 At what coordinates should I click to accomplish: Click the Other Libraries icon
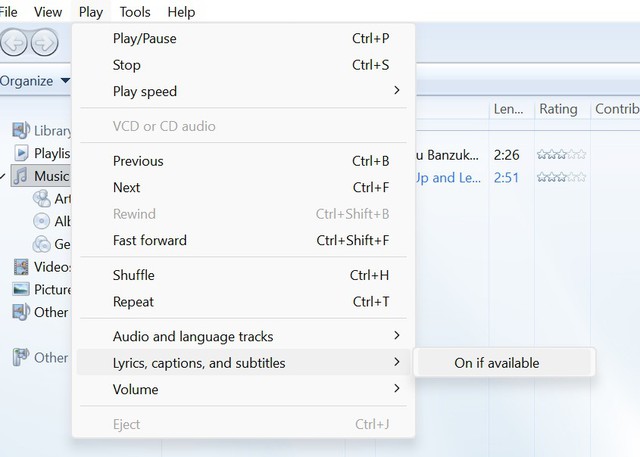click(x=21, y=357)
